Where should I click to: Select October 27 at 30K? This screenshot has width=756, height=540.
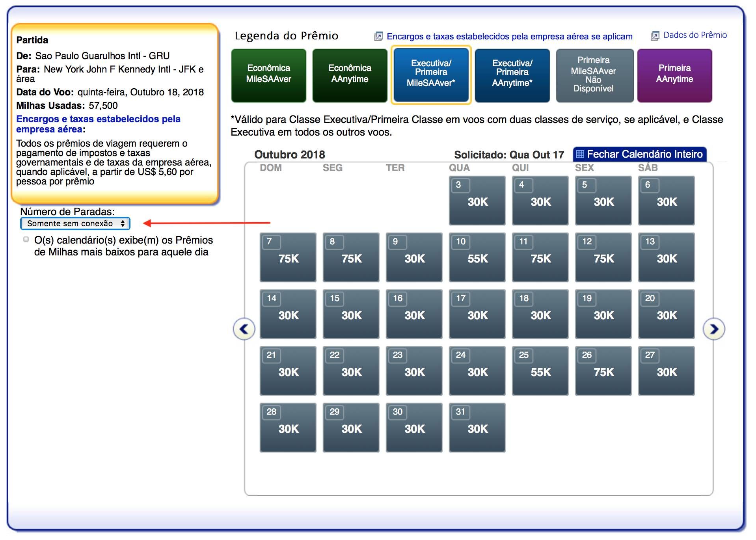[x=666, y=371]
